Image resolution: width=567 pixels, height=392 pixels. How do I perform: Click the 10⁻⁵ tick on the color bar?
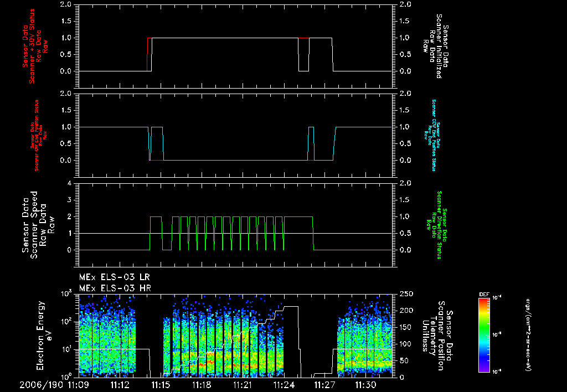pyautogui.click(x=497, y=335)
